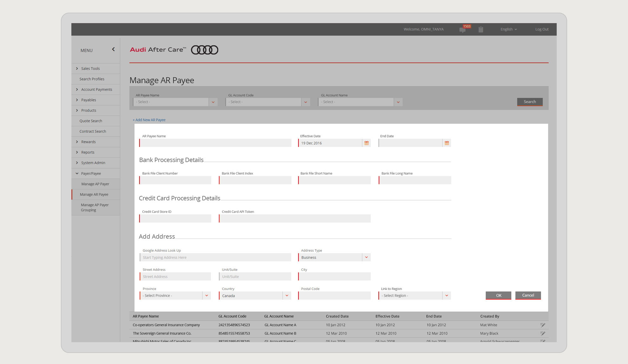Expand the Products menu
Image resolution: width=628 pixels, height=364 pixels.
coord(96,111)
